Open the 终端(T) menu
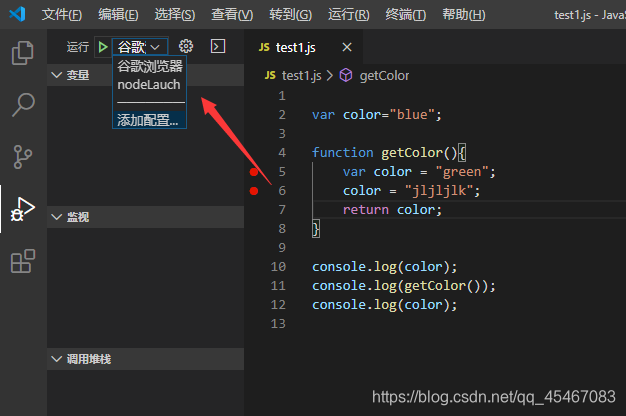 click(406, 15)
